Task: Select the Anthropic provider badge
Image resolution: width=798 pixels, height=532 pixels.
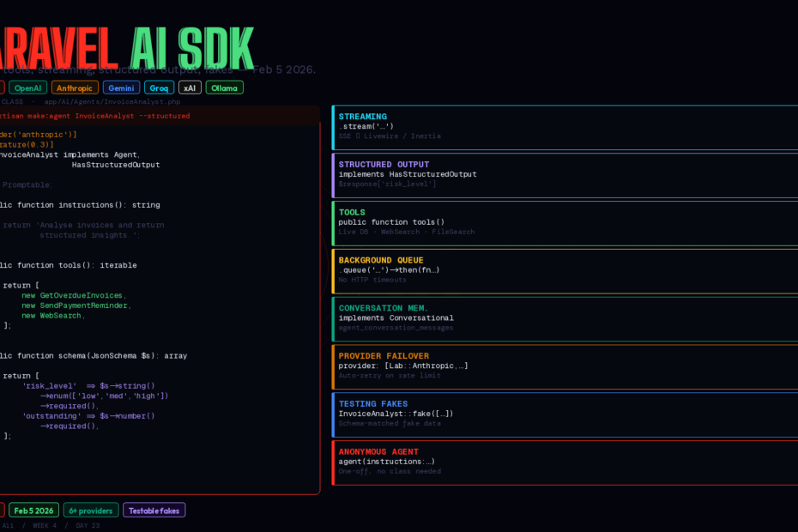Action: coord(75,88)
